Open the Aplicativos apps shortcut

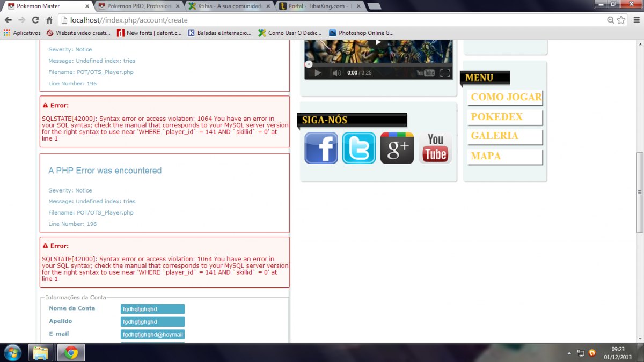coord(22,33)
